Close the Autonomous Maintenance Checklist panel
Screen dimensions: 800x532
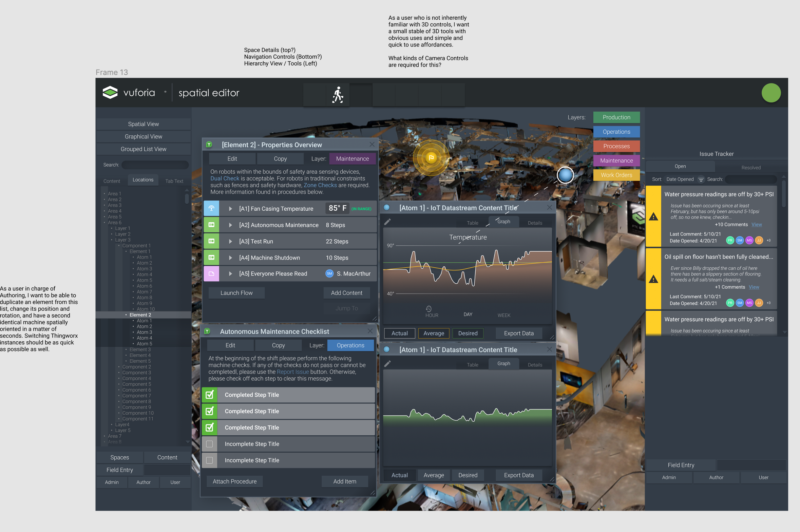coord(370,331)
